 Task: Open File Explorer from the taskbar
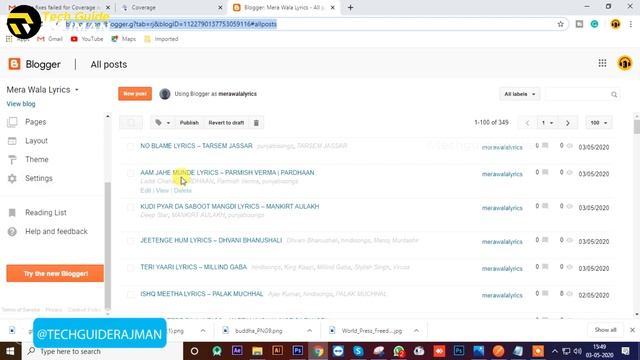click(x=257, y=351)
